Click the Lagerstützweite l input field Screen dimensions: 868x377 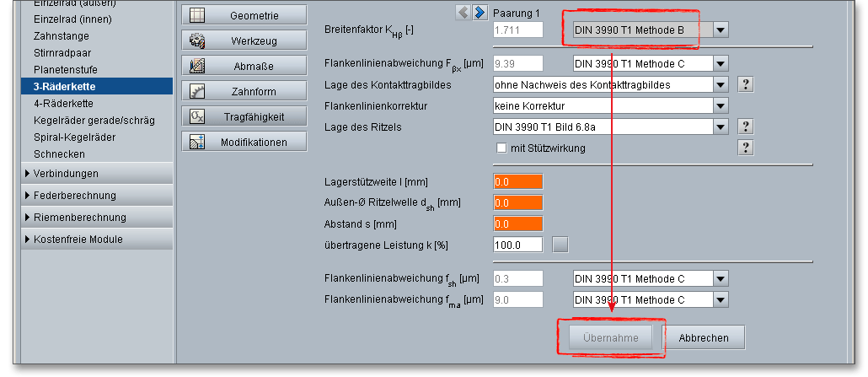[x=518, y=181]
